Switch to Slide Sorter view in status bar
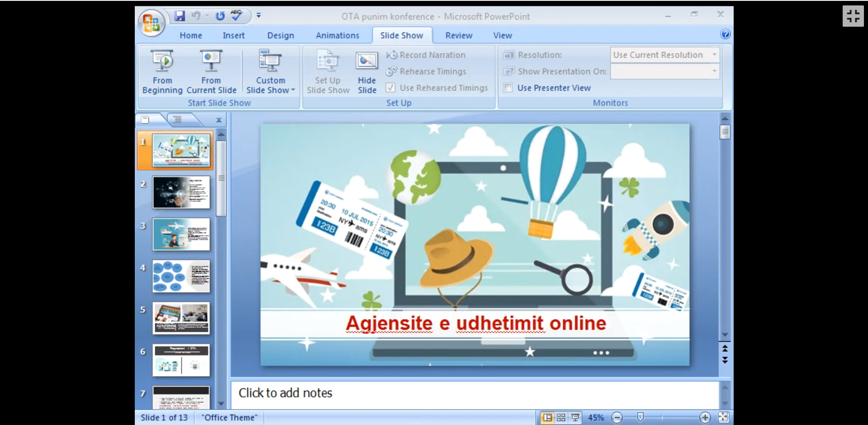The image size is (868, 425). 561,417
